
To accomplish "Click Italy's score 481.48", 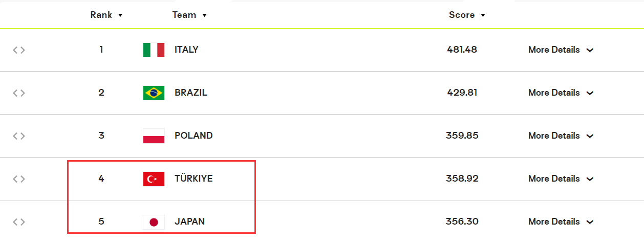I will [462, 50].
